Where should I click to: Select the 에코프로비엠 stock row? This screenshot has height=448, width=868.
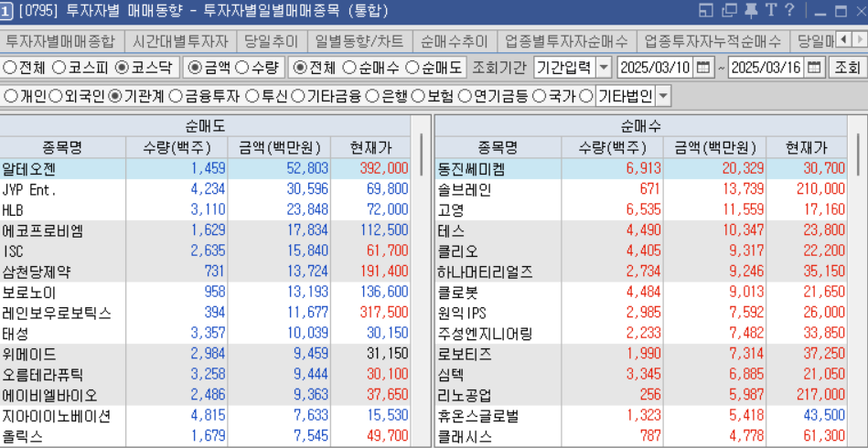(x=205, y=230)
